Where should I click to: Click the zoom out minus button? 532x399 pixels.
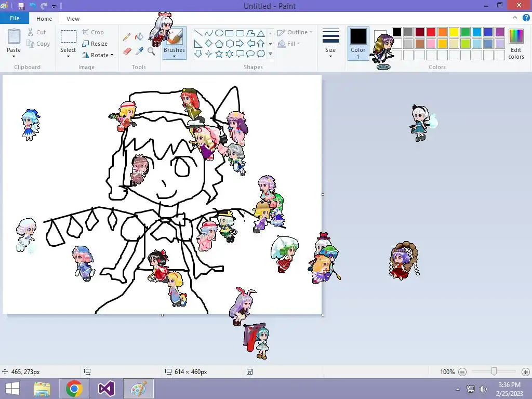pyautogui.click(x=462, y=372)
